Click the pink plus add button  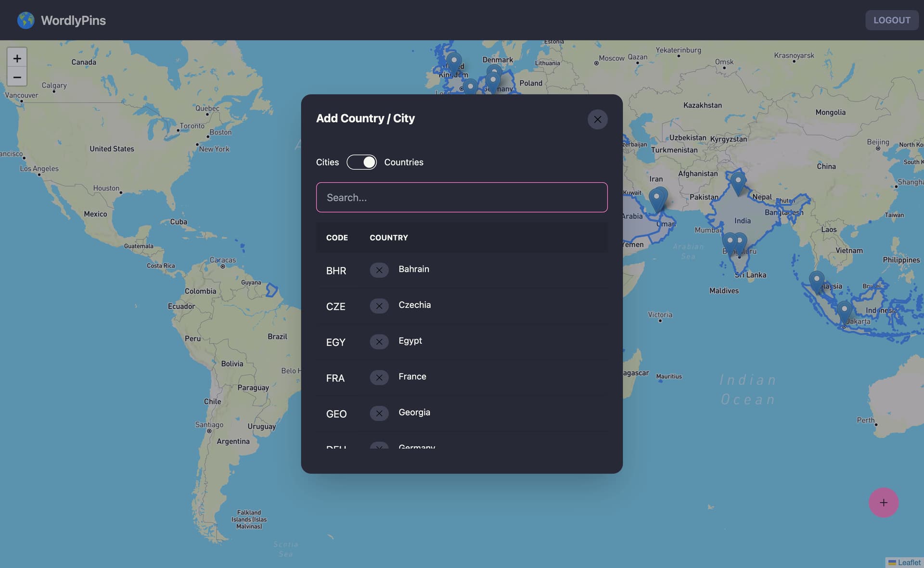(883, 503)
